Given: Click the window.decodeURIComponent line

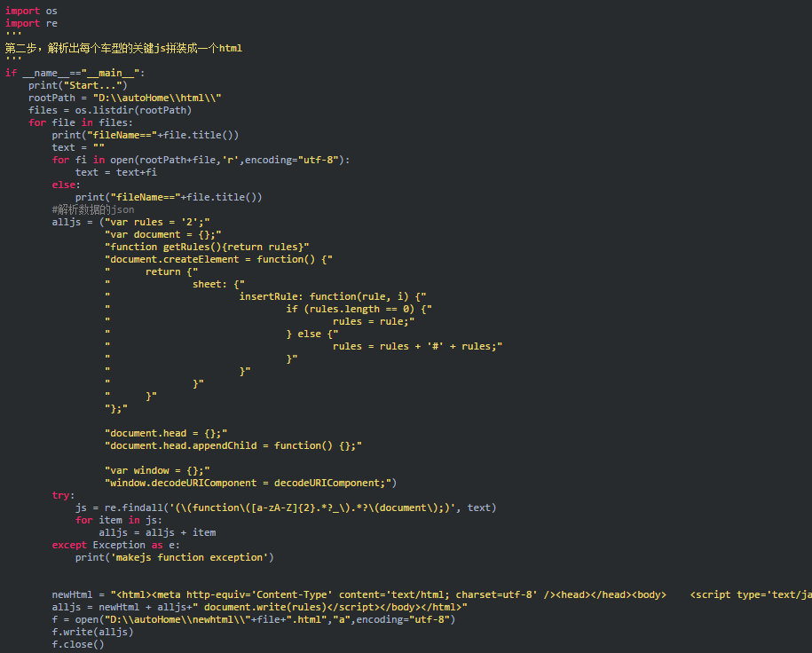Looking at the screenshot, I should [x=250, y=484].
